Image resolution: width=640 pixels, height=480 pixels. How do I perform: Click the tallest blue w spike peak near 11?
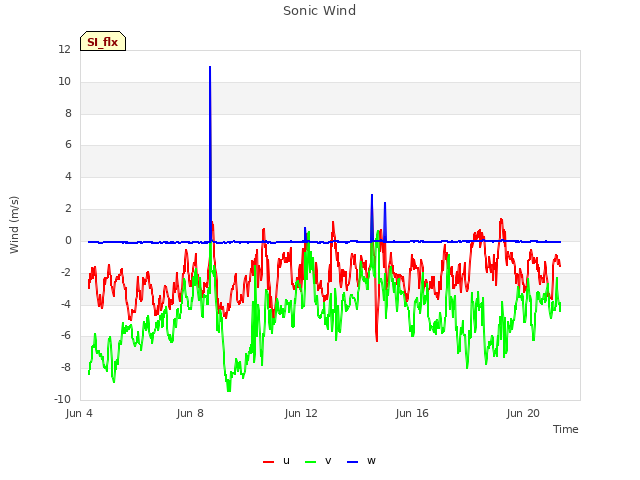click(210, 67)
